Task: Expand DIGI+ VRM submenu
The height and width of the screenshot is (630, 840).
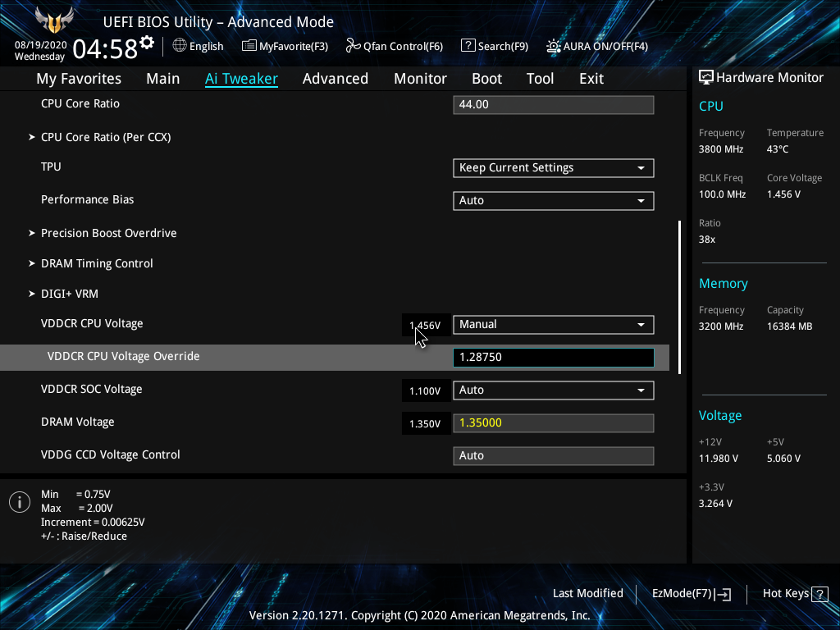Action: point(69,294)
